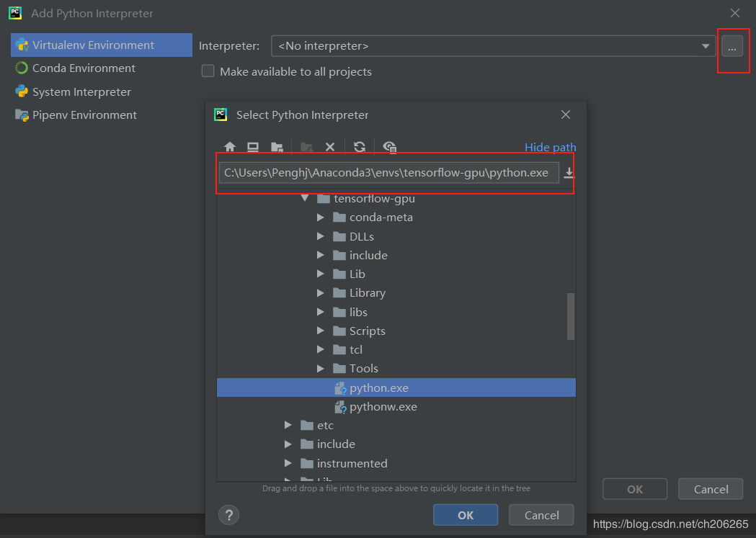Jump to the desktop directory icon
Image resolution: width=756 pixels, height=538 pixels.
pyautogui.click(x=253, y=147)
